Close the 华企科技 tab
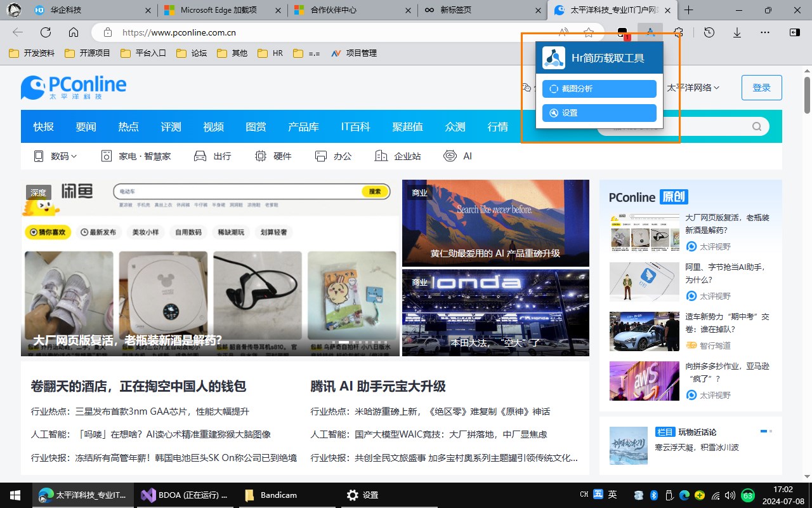Image resolution: width=812 pixels, height=508 pixels. 148,10
